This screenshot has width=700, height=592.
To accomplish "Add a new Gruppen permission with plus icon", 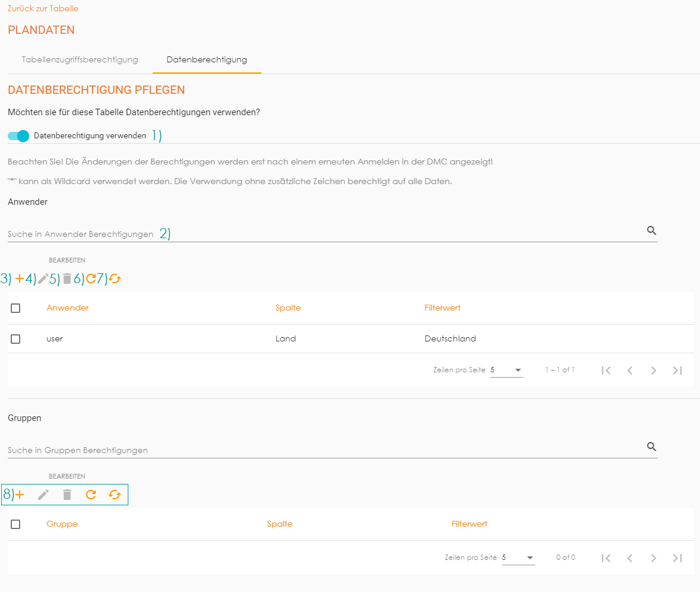I will [20, 495].
